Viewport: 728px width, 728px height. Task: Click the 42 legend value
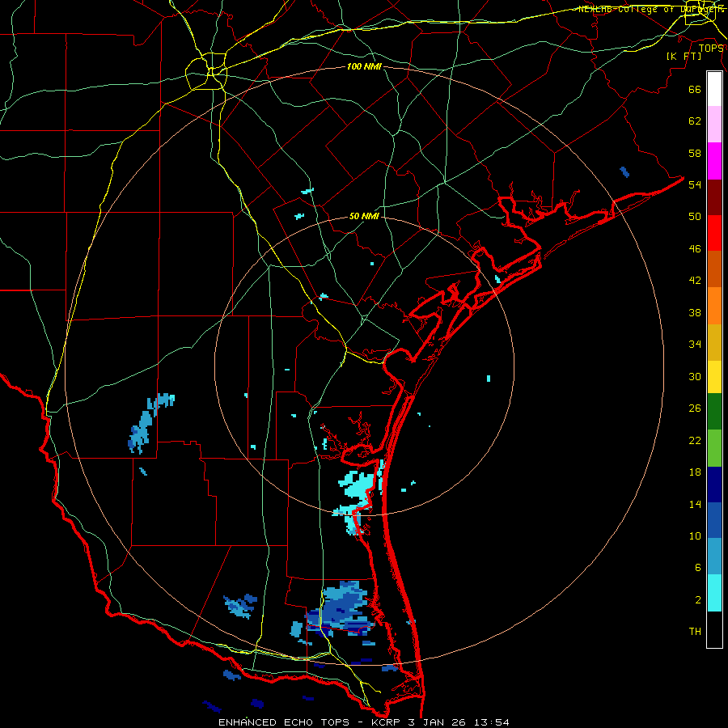(x=695, y=281)
